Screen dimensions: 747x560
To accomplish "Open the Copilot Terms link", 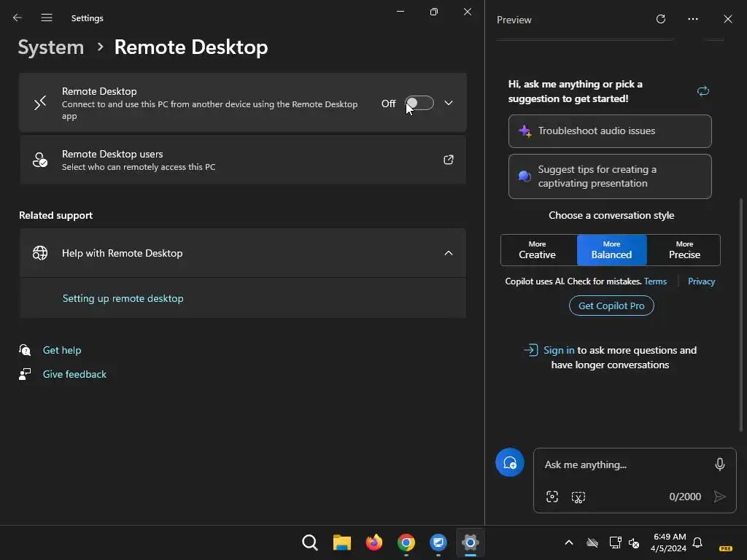I will [655, 281].
